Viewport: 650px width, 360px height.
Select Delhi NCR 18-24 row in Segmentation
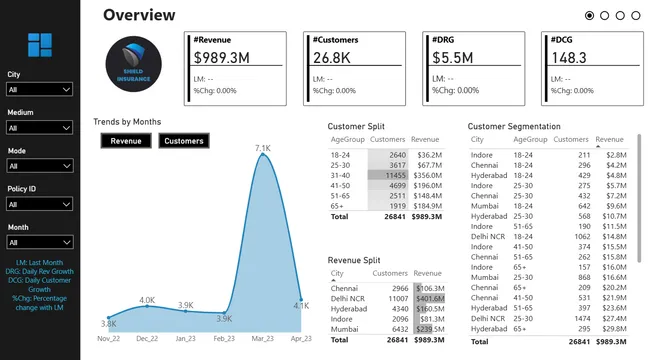(548, 236)
